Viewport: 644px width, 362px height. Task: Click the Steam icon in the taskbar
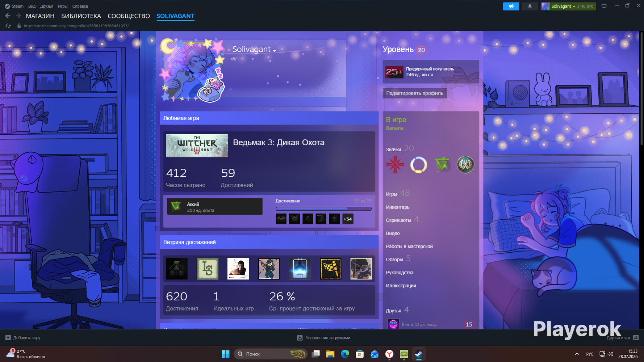click(419, 354)
